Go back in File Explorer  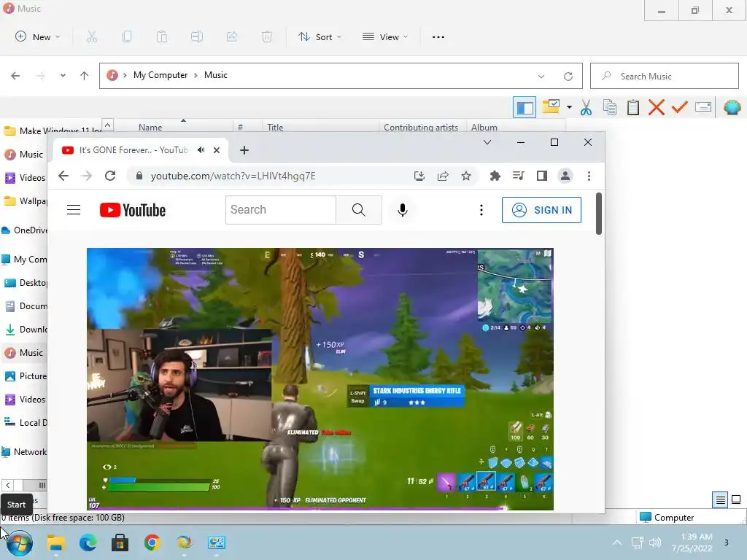pyautogui.click(x=15, y=76)
